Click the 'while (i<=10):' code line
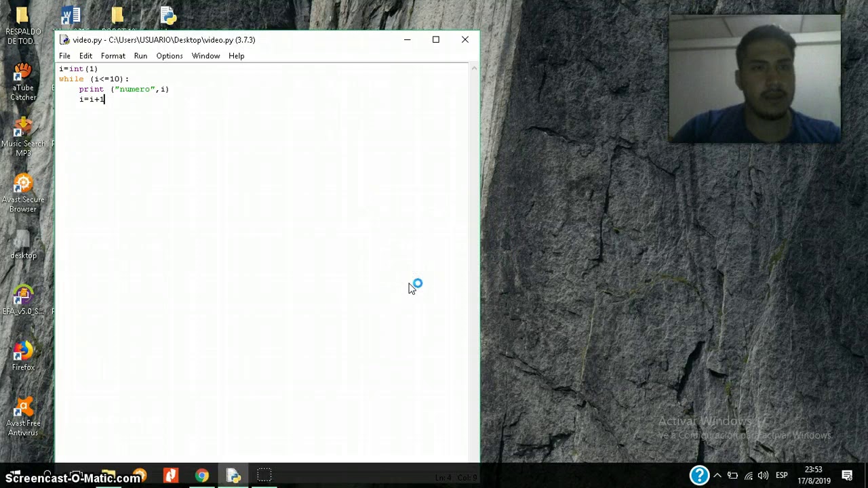The width and height of the screenshot is (868, 488). [x=94, y=79]
